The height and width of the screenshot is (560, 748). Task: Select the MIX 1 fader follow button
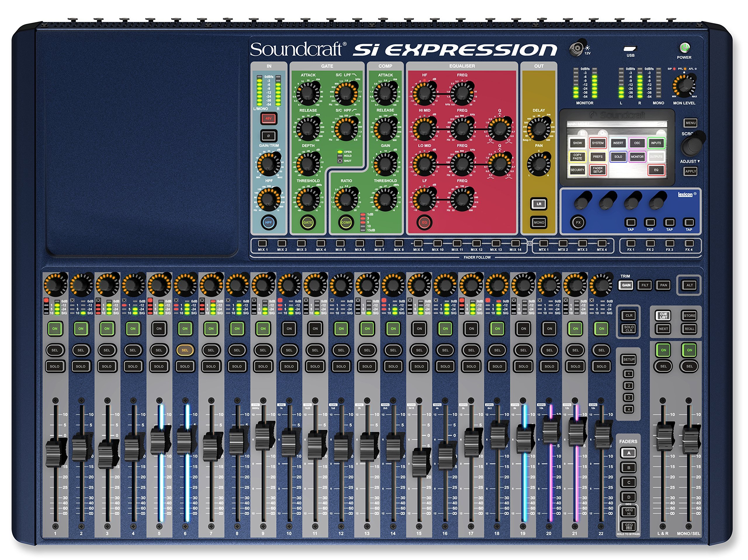click(x=262, y=243)
